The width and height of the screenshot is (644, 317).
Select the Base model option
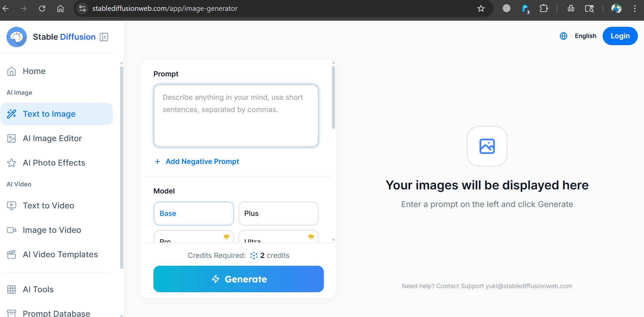point(194,213)
